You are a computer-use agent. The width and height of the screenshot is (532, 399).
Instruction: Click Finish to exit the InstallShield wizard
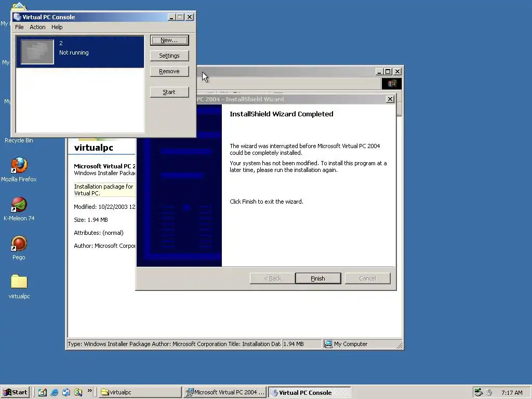[x=318, y=278]
